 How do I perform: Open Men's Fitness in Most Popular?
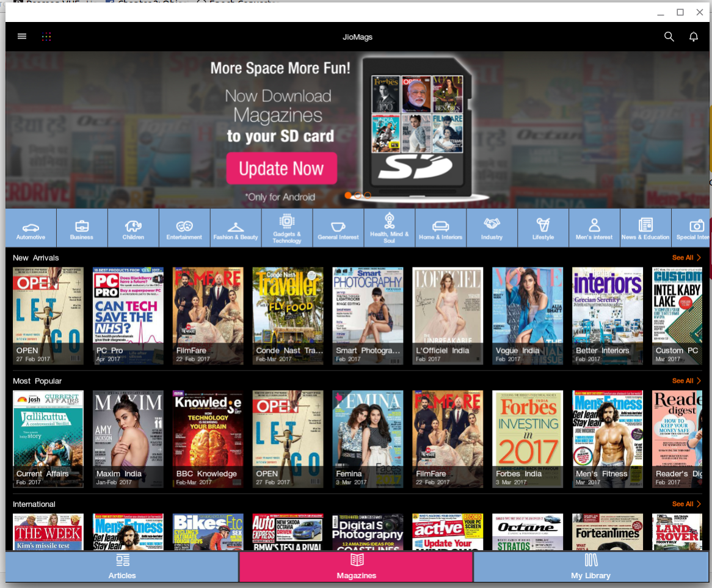[x=608, y=439]
